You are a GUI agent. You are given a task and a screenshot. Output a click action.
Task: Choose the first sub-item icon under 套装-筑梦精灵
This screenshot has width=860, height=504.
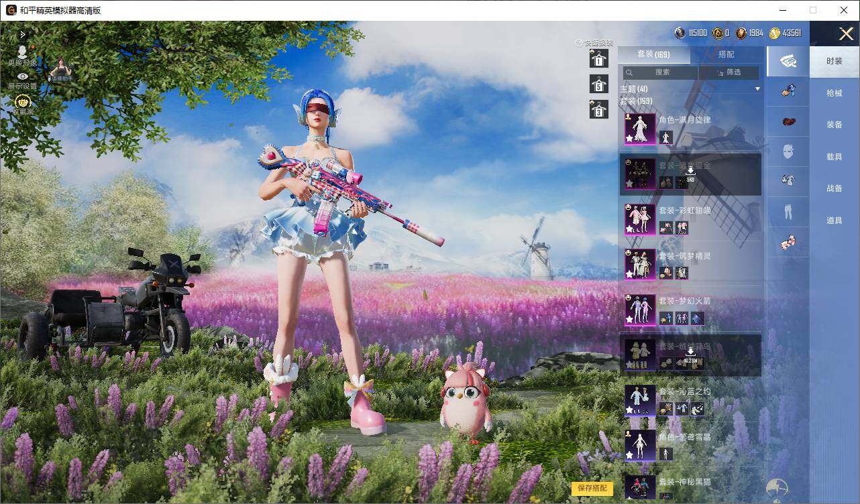click(x=665, y=273)
